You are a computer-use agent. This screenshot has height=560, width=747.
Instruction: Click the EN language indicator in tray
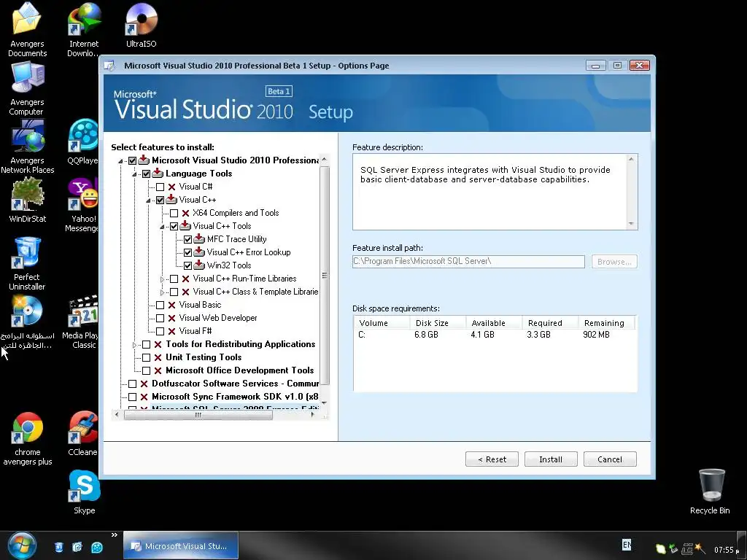point(627,544)
